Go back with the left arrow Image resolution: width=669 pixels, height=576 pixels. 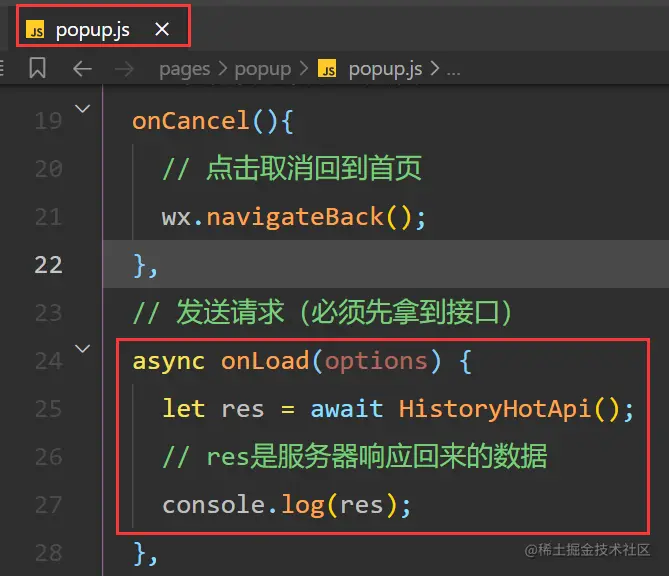[x=82, y=69]
